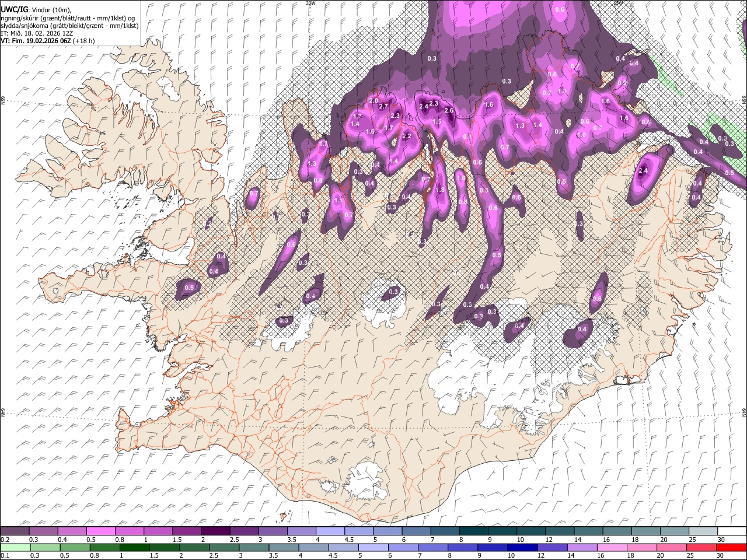The image size is (747, 560).
Task: Select the light green 0.3 rain scale swatch
Action: click(45, 547)
